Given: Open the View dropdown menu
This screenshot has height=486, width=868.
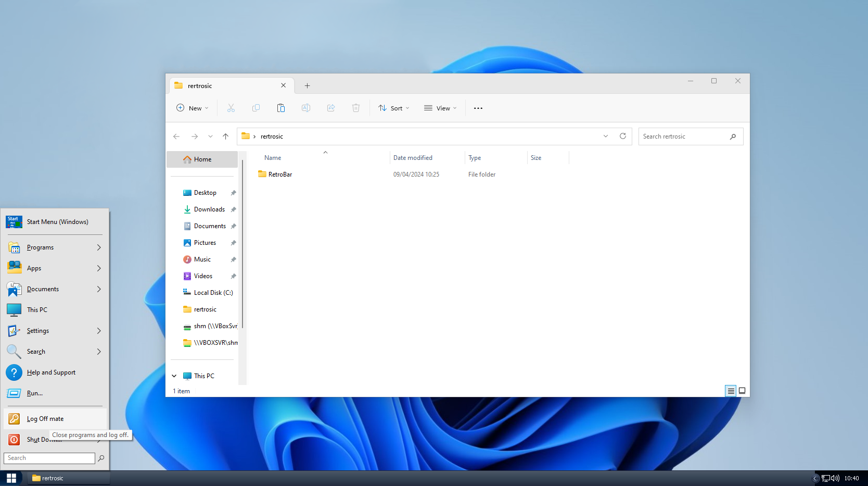Looking at the screenshot, I should point(440,108).
